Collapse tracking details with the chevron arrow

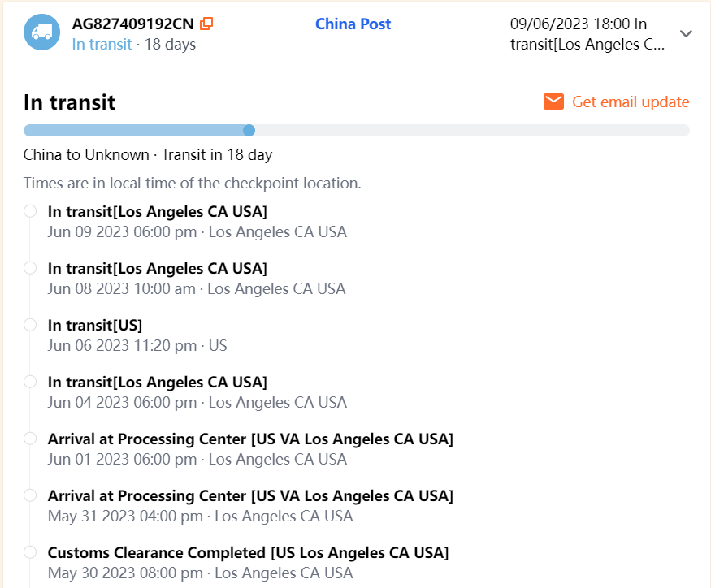pyautogui.click(x=686, y=33)
